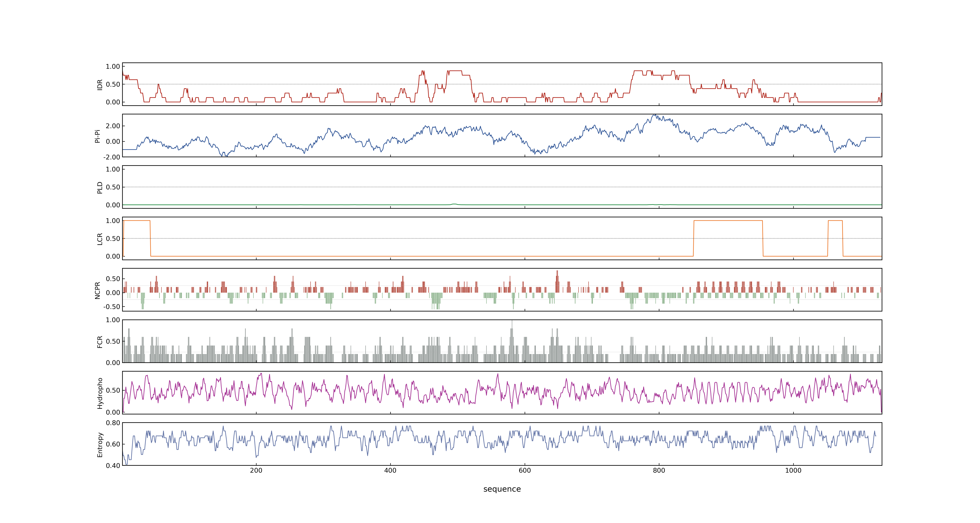The height and width of the screenshot is (523, 980).
Task: Click the wide LCR plateau between 850 and 950
Action: coord(728,221)
